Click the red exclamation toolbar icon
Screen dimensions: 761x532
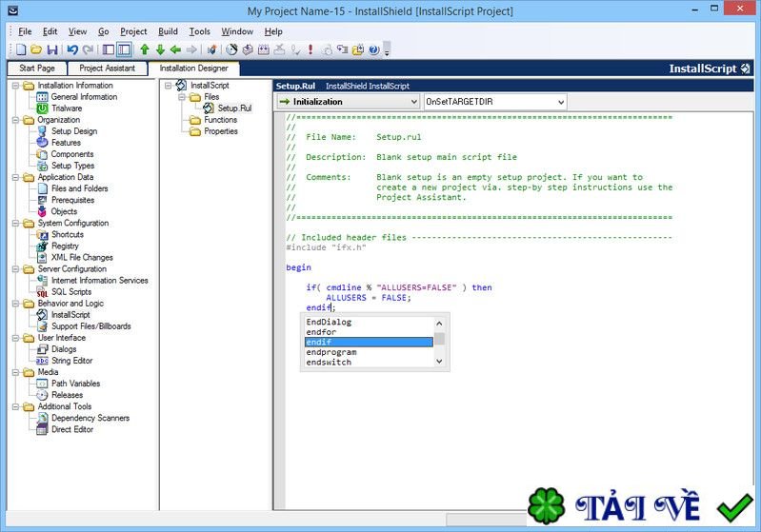click(x=310, y=49)
